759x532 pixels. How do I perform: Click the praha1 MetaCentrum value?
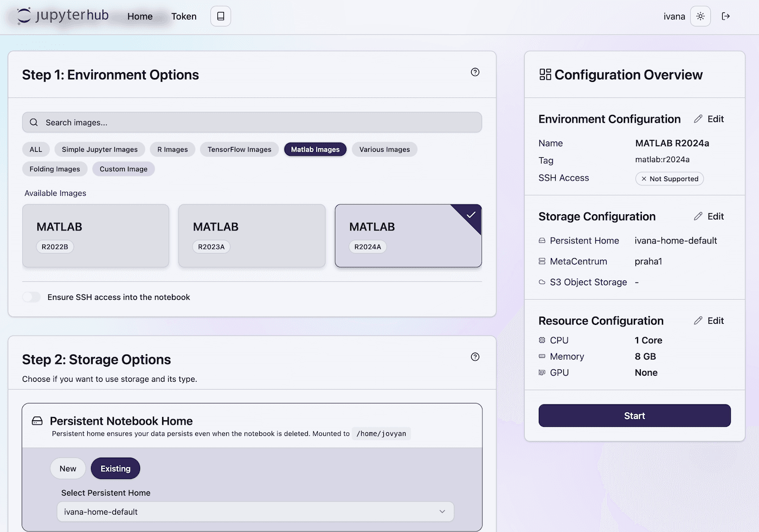648,261
